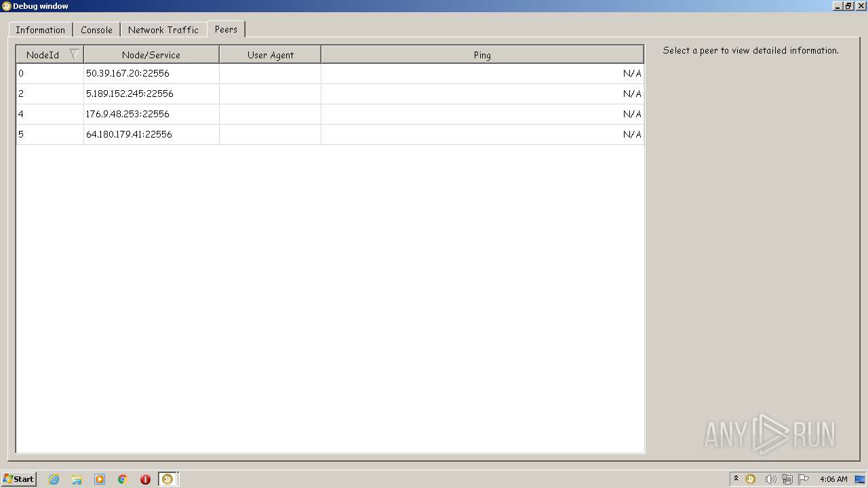The width and height of the screenshot is (868, 488).
Task: Open the Network Traffic tab
Action: 163,30
